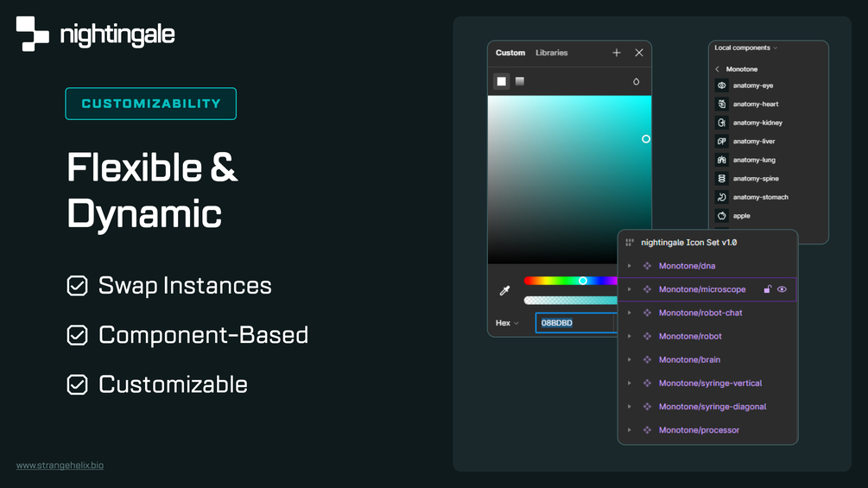Expand the Monotone/dna layer
The image size is (868, 488).
point(630,266)
